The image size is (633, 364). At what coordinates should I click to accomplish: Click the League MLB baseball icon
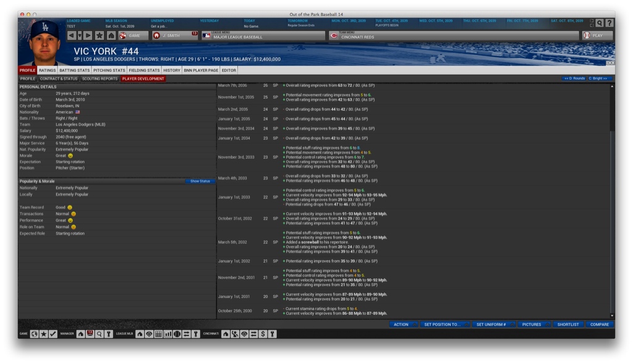pos(177,334)
